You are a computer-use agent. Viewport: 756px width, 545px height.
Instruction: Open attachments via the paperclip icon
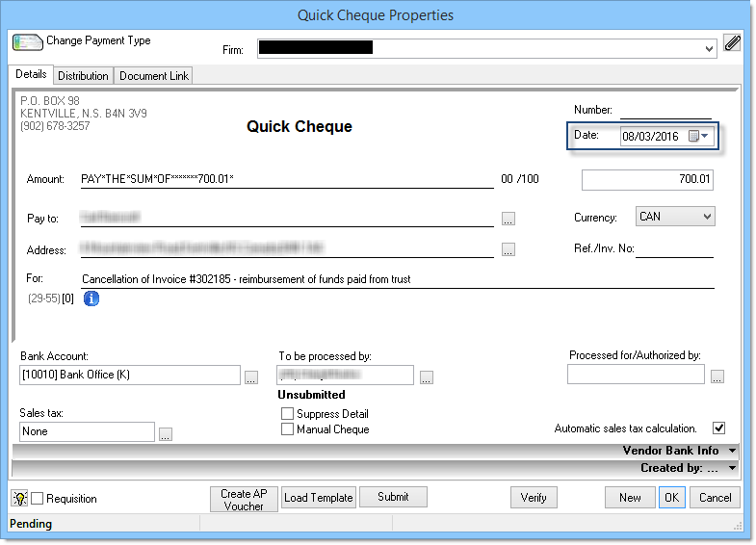coord(732,42)
